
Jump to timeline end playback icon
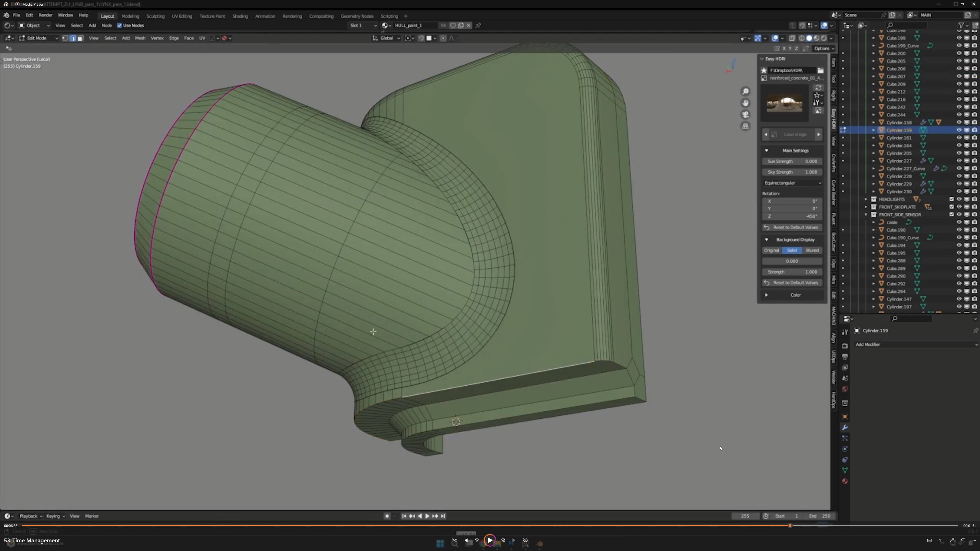(x=443, y=516)
